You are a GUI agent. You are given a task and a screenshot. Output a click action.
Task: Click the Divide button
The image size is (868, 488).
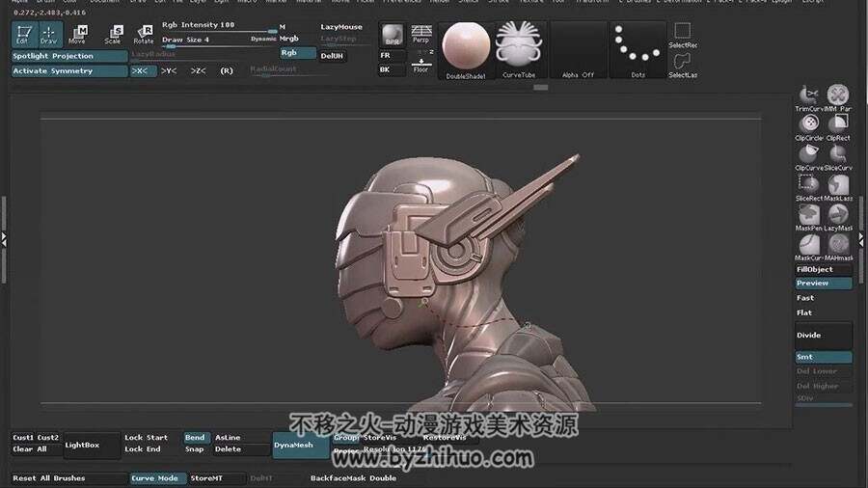[x=824, y=336]
